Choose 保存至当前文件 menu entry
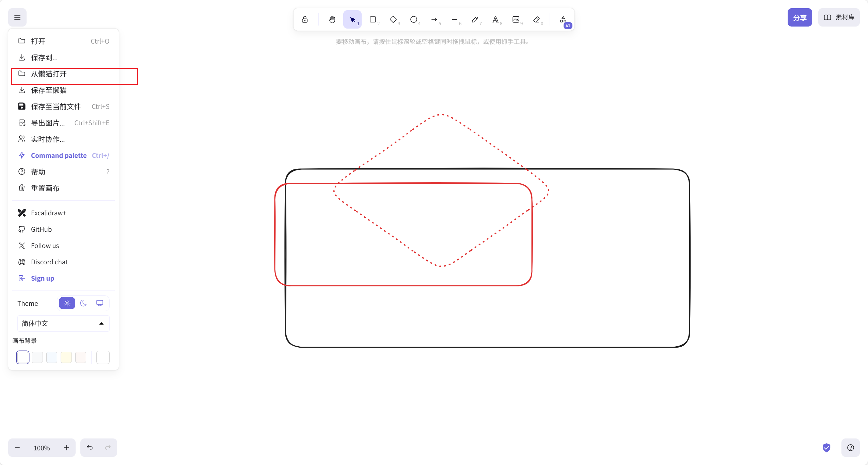The width and height of the screenshot is (868, 465). click(x=63, y=106)
